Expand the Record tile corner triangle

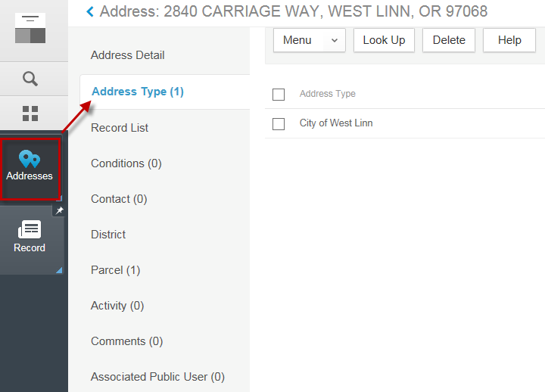pos(58,269)
